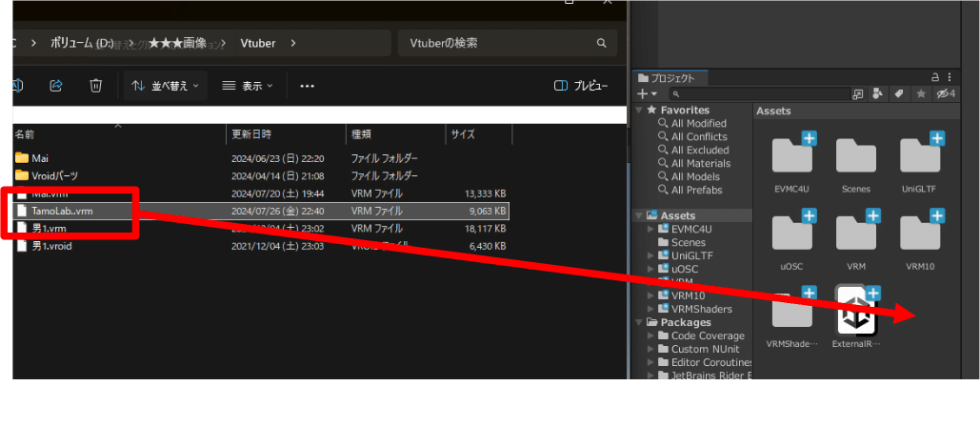Open the three-dots See more menu

coord(307,87)
